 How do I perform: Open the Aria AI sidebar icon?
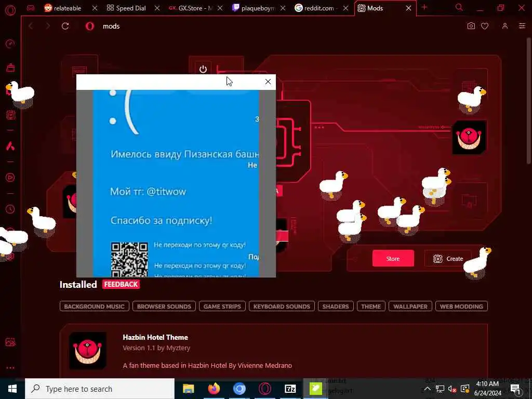pyautogui.click(x=10, y=146)
